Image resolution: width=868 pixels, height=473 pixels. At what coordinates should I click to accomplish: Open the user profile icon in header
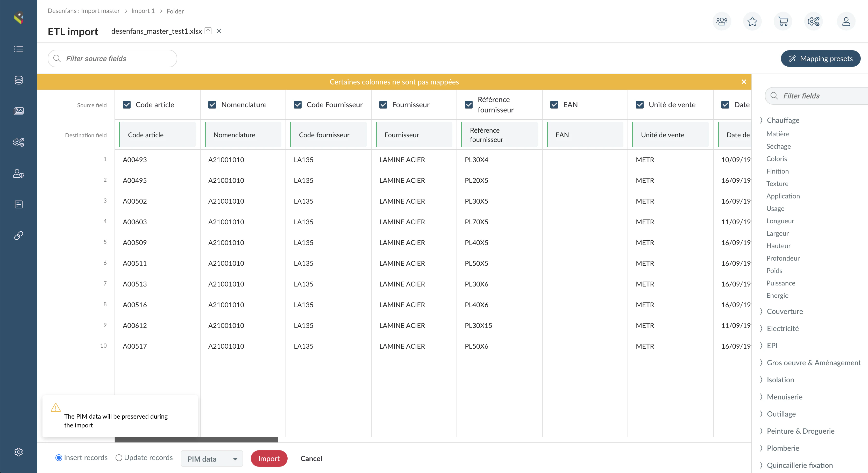coord(846,21)
